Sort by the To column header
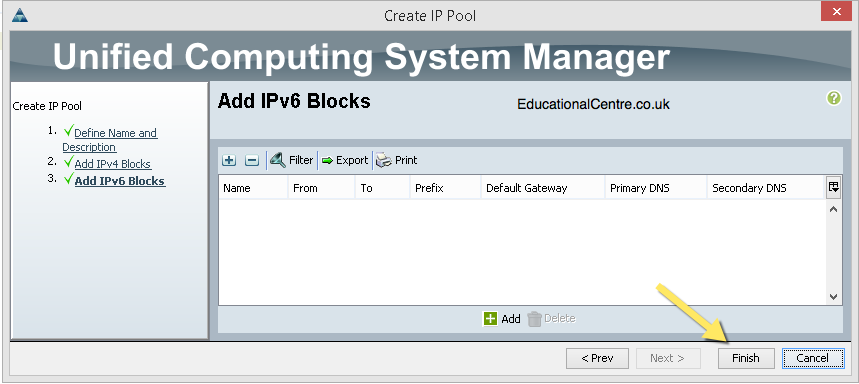 [x=383, y=188]
